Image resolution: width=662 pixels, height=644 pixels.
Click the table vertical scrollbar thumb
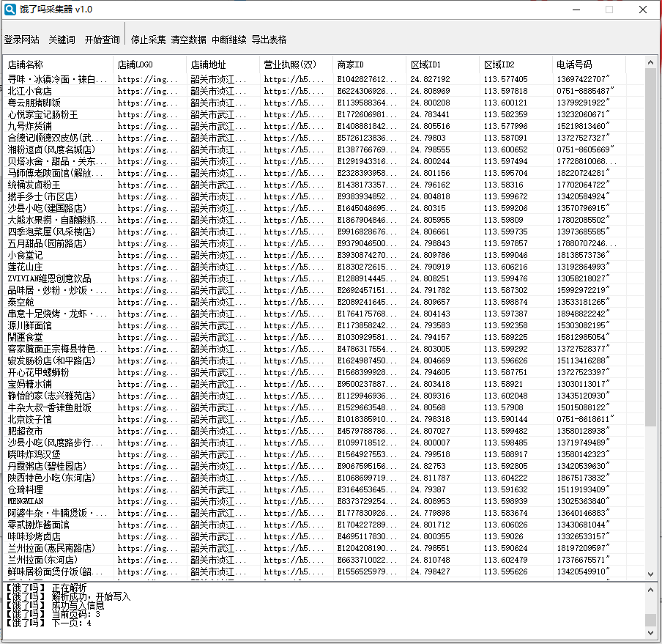[650, 248]
